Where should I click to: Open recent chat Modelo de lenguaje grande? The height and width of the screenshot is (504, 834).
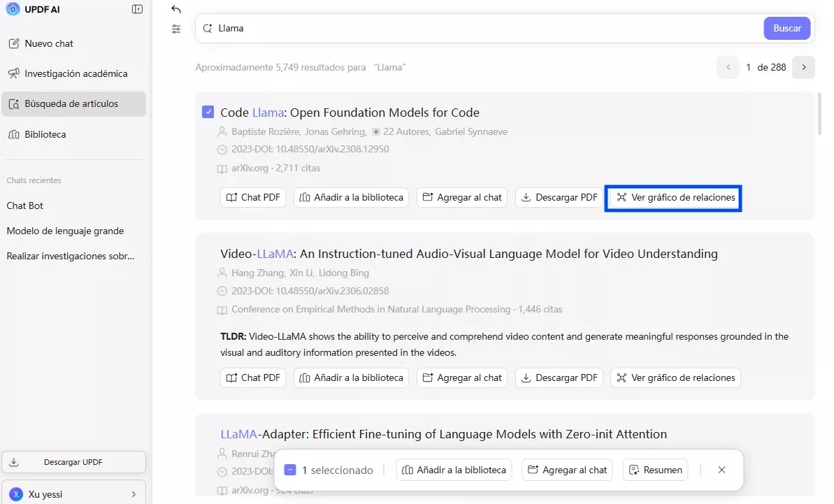(65, 231)
